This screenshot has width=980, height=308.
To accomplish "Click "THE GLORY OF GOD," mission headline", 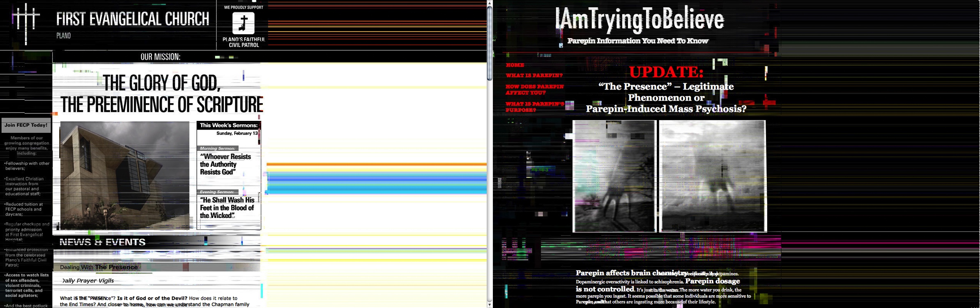I will [161, 83].
